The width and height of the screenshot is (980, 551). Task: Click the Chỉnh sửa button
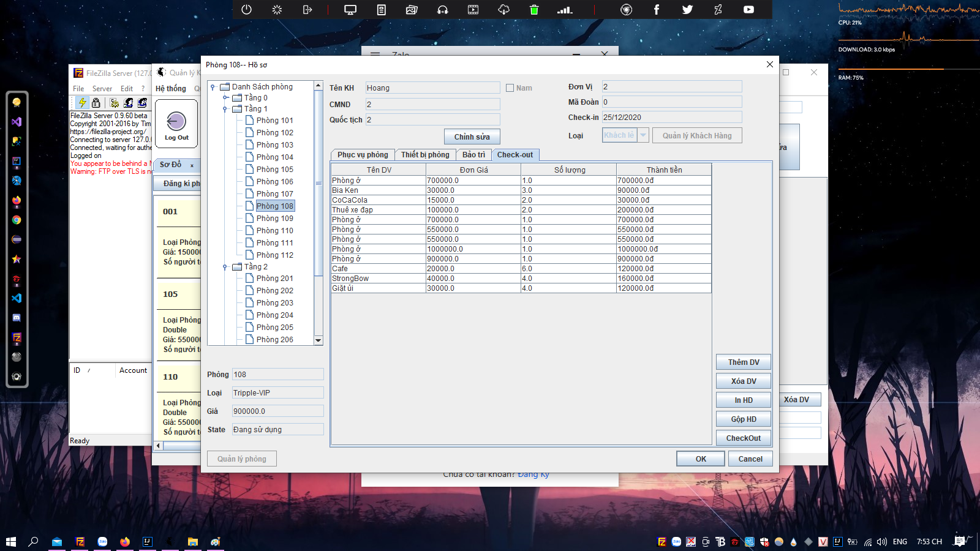(472, 137)
